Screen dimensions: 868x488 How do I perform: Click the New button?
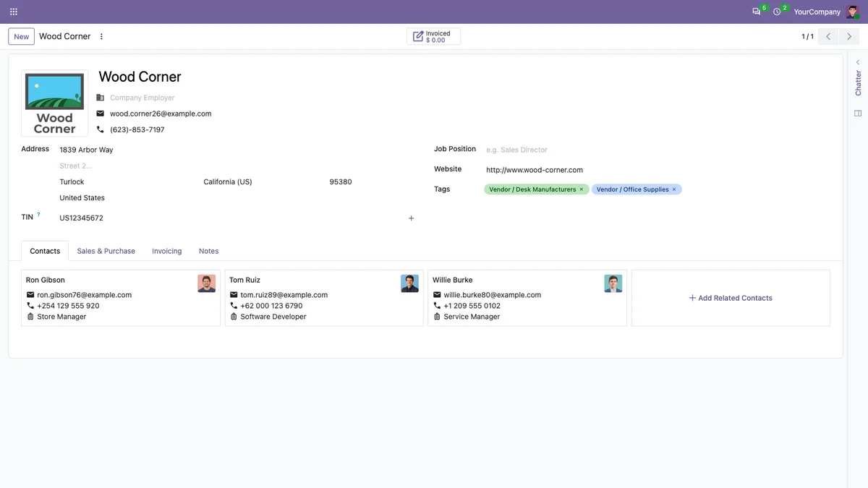pyautogui.click(x=22, y=36)
